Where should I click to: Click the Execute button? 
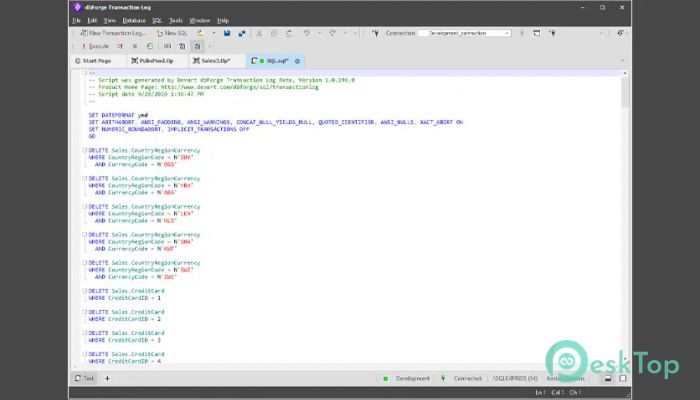(x=95, y=46)
